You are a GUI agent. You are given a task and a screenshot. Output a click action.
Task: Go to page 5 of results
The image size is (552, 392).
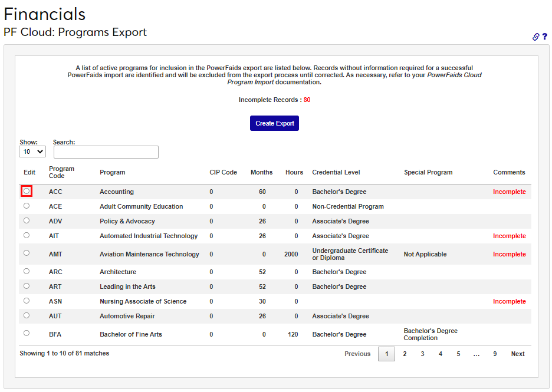[458, 354]
